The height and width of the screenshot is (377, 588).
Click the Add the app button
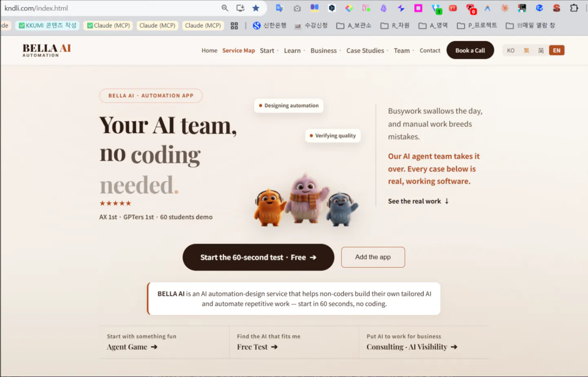373,257
